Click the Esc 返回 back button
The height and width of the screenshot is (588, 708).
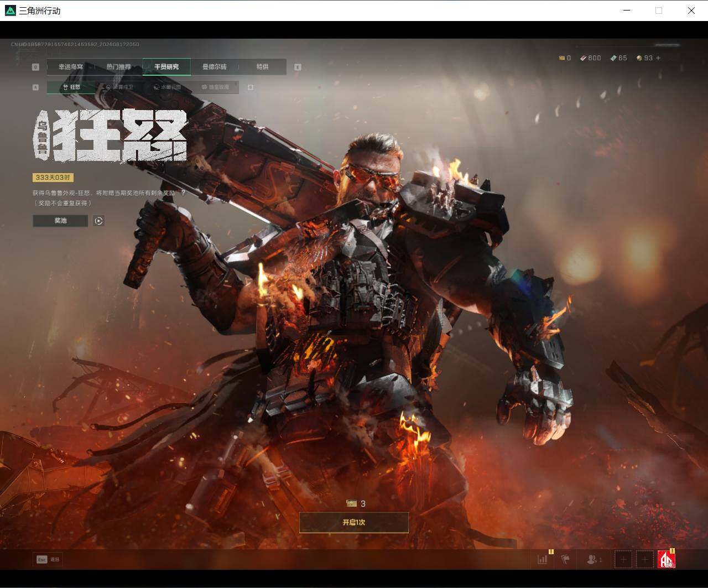[48, 559]
